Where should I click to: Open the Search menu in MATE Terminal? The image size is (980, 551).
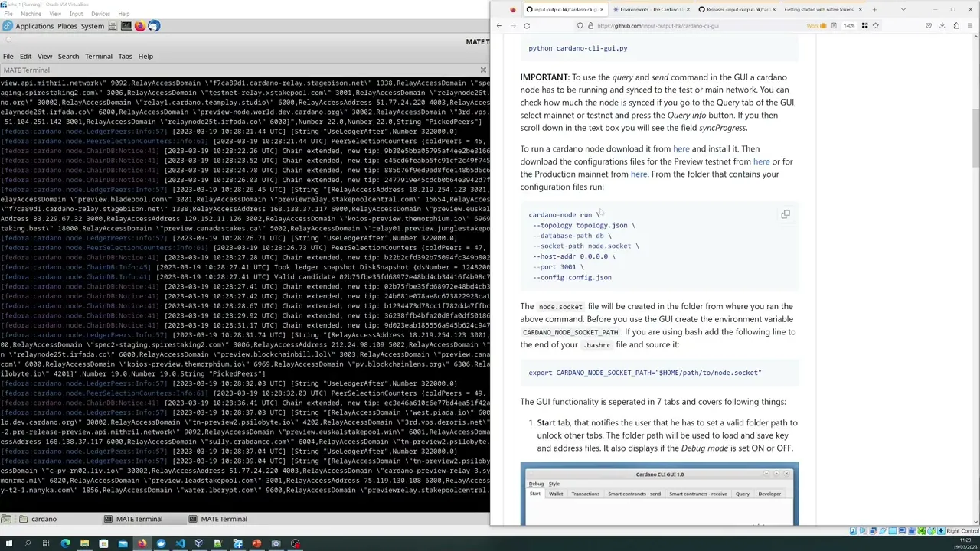click(x=68, y=56)
